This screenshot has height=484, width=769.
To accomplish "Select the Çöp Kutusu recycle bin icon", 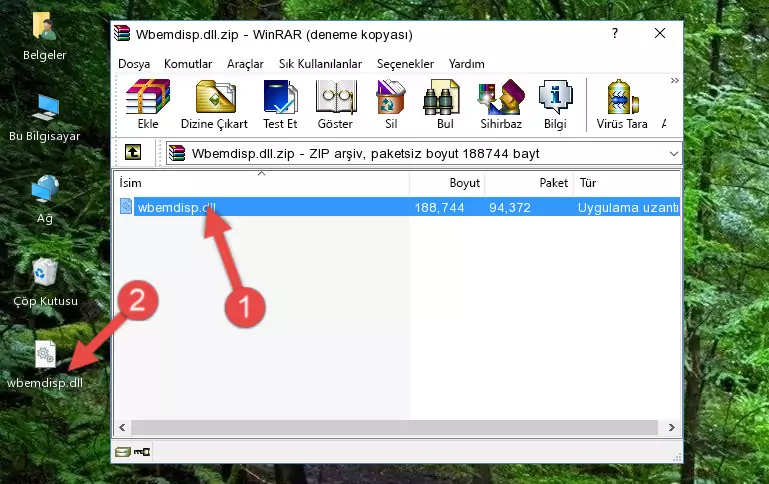I will pyautogui.click(x=45, y=283).
